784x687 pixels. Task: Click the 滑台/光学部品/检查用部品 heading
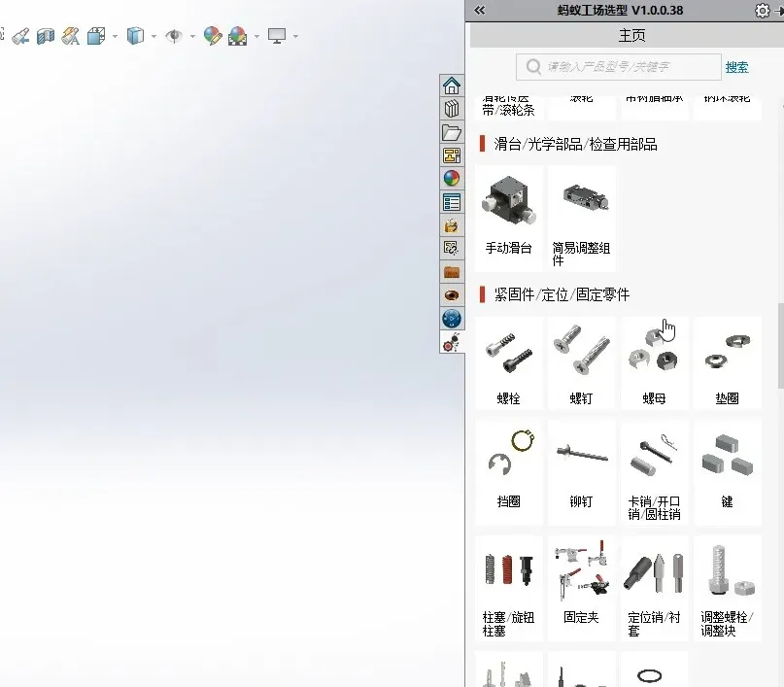575,144
